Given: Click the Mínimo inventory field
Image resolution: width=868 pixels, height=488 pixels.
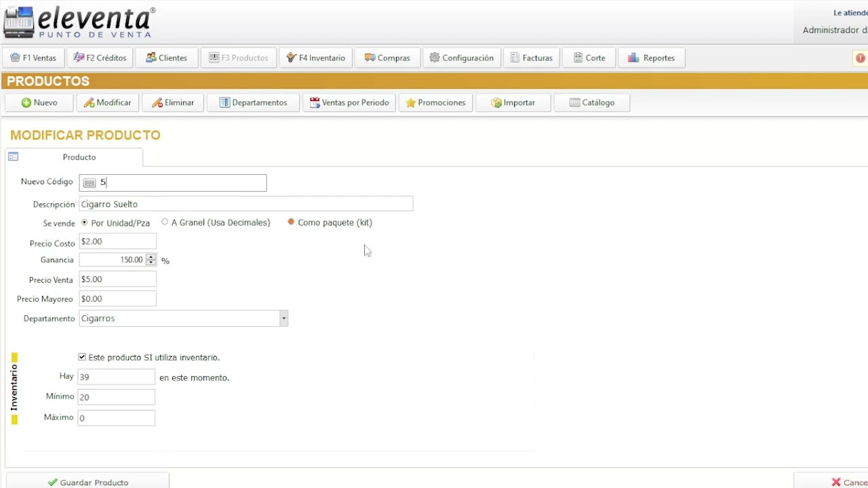Looking at the screenshot, I should (116, 397).
